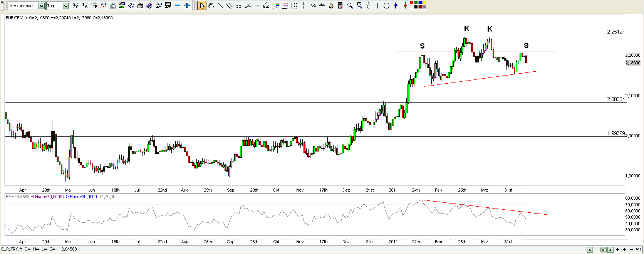Click the blue minus zoom button
644x254 pixels.
[178, 5]
